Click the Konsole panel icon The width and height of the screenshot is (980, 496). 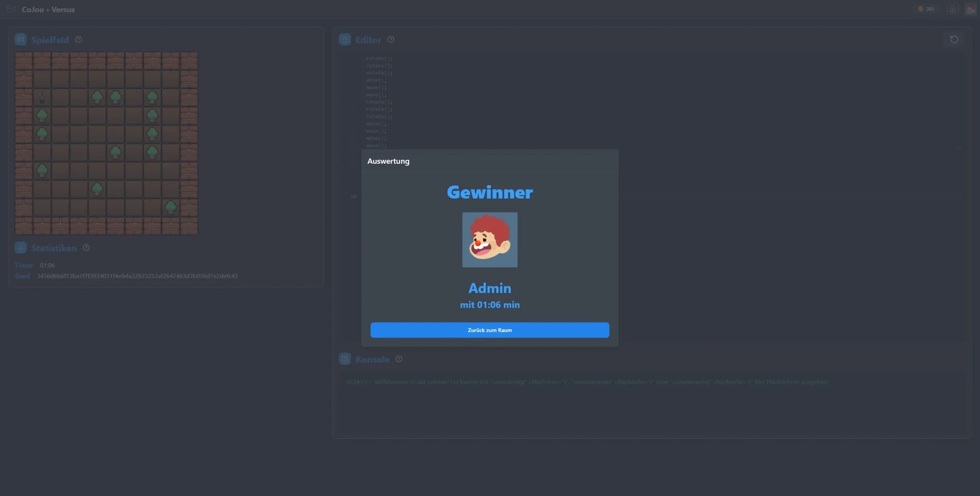345,359
